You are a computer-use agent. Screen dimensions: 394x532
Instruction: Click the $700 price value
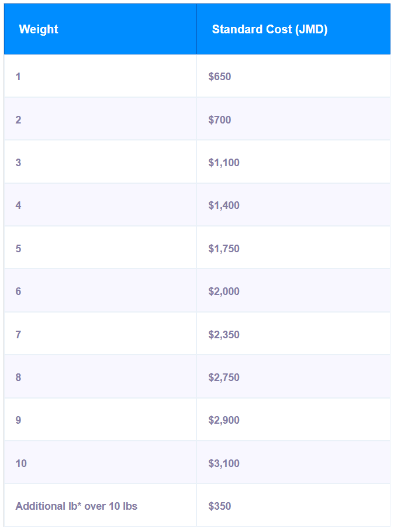pos(220,120)
